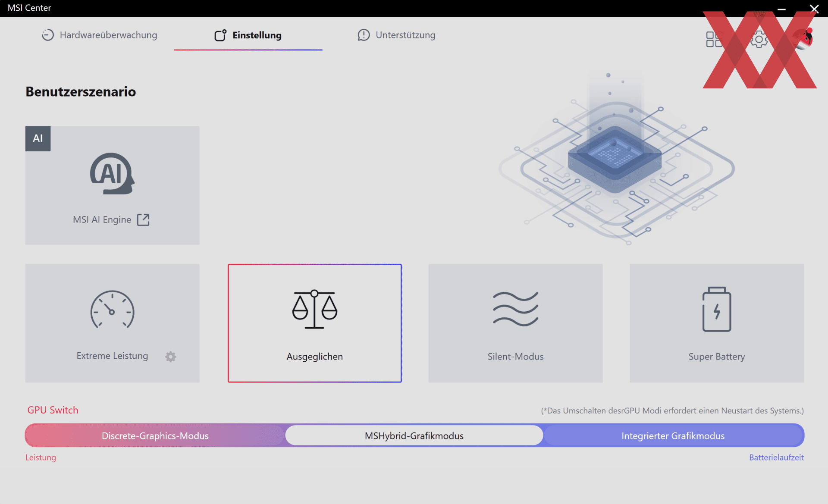Image resolution: width=828 pixels, height=504 pixels.
Task: Click the Einstellung tab icon
Action: [220, 35]
